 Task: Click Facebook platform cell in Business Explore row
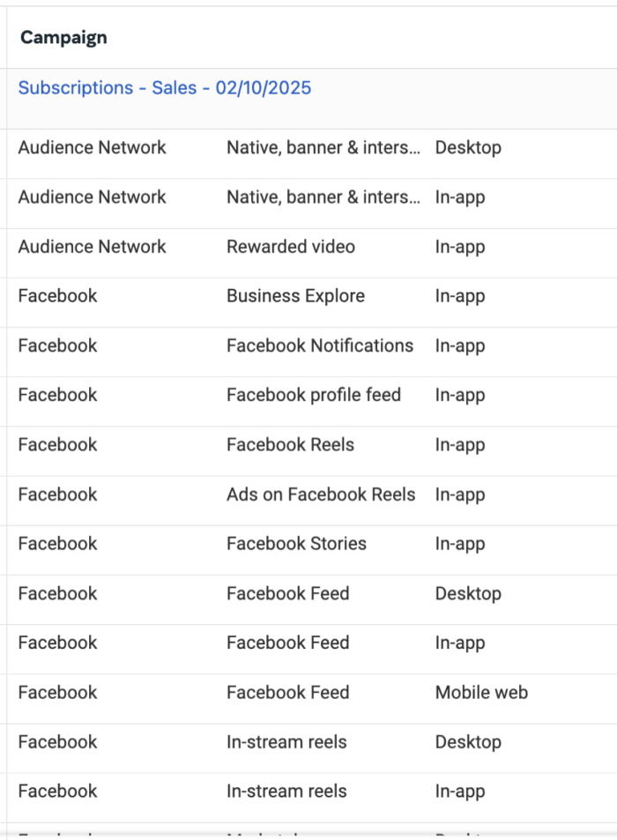tap(58, 296)
